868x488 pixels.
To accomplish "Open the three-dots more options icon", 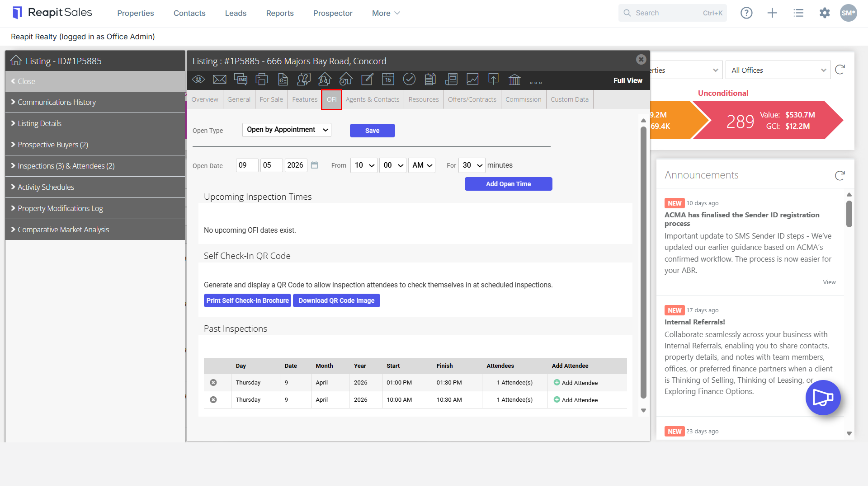I will 536,83.
